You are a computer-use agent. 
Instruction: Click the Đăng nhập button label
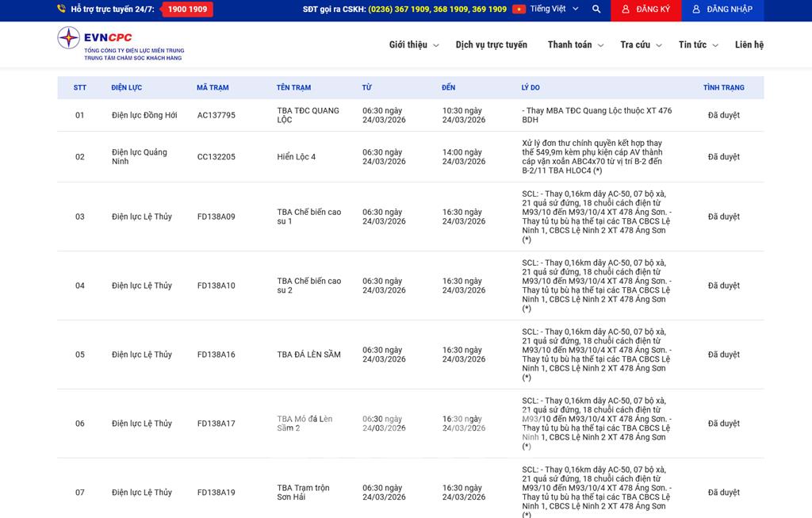(x=729, y=10)
